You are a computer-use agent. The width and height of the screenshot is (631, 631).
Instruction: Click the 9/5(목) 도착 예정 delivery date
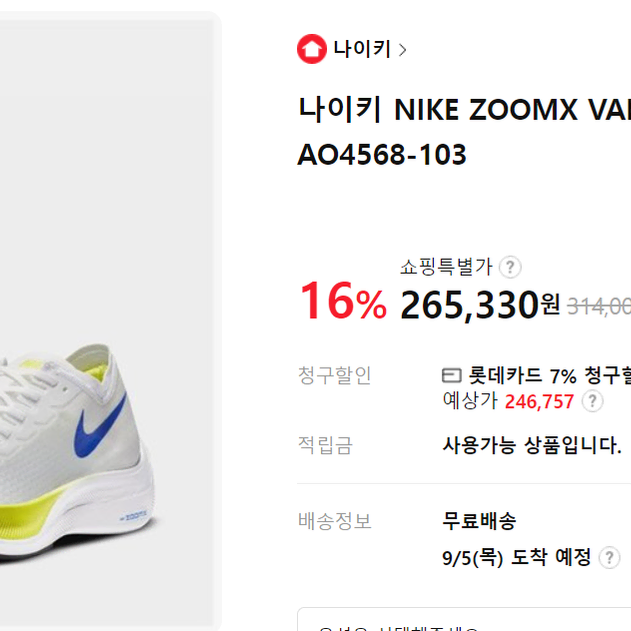(x=516, y=558)
